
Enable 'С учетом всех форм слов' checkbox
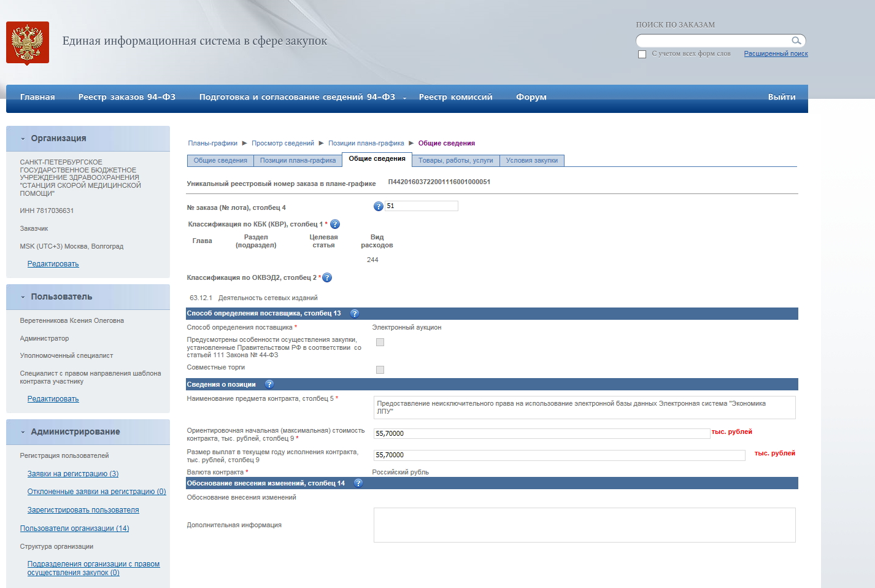point(642,54)
